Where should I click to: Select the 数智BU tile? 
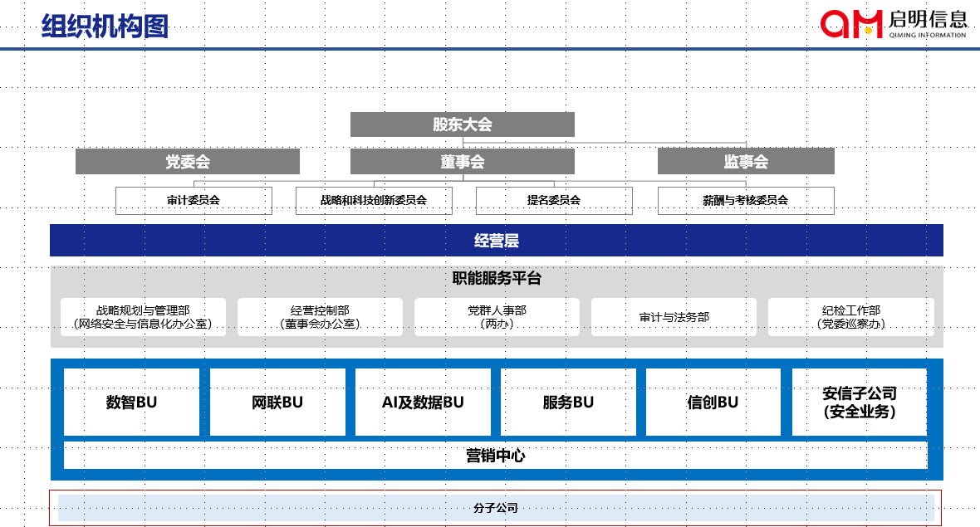point(131,403)
